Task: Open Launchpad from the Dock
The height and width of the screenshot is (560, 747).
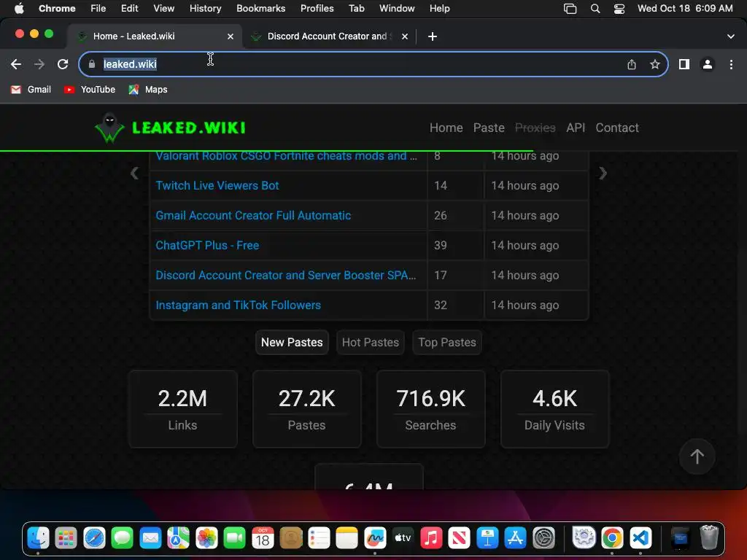Action: tap(66, 539)
